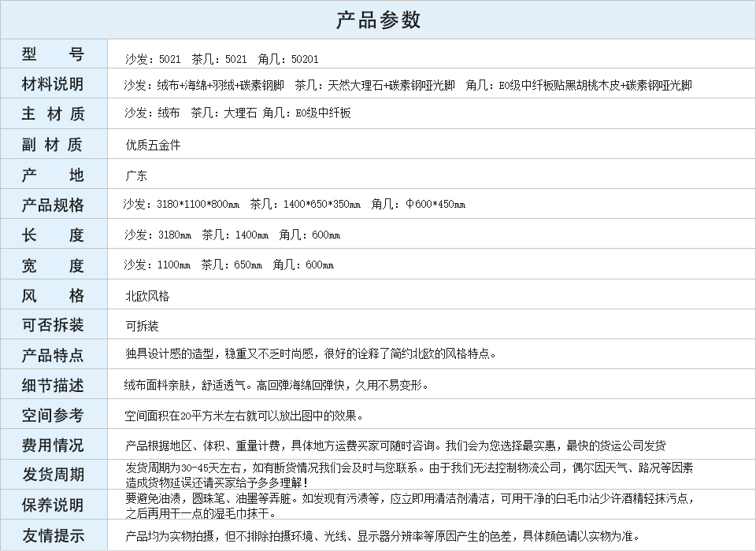The width and height of the screenshot is (756, 551).
Task: Select the '保养说明' row label
Action: tap(53, 505)
